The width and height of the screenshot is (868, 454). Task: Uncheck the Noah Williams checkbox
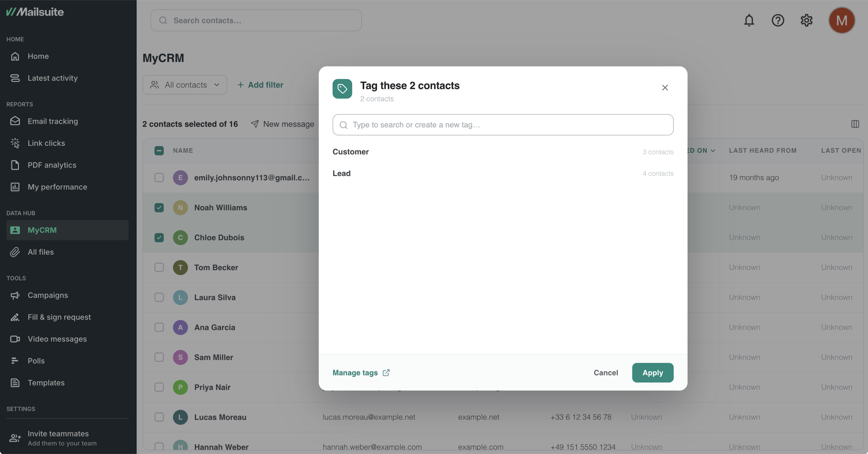[159, 208]
